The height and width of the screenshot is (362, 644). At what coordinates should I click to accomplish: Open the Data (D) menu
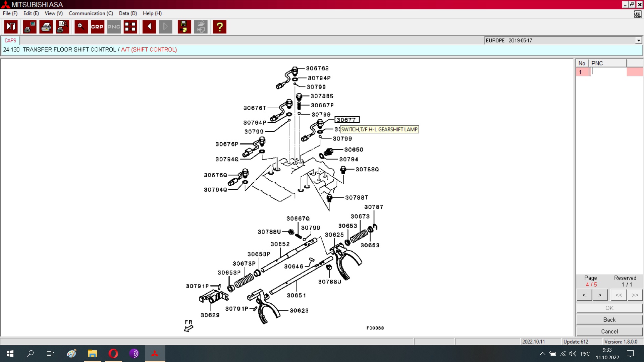coord(128,13)
